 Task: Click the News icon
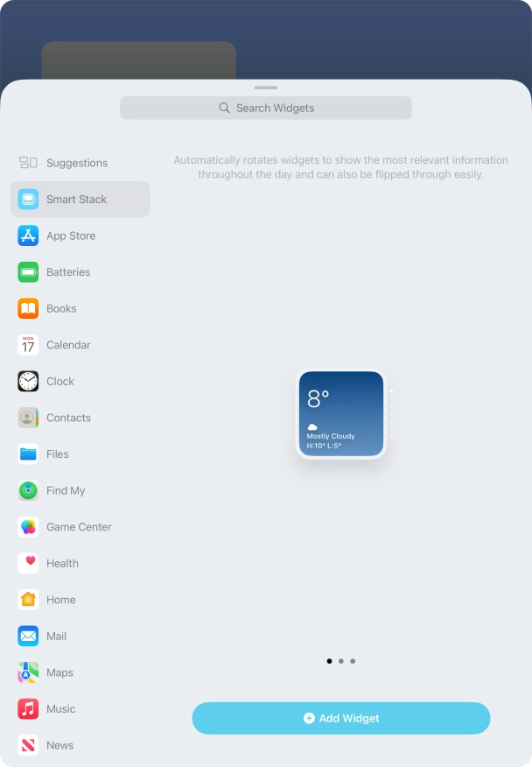point(28,745)
